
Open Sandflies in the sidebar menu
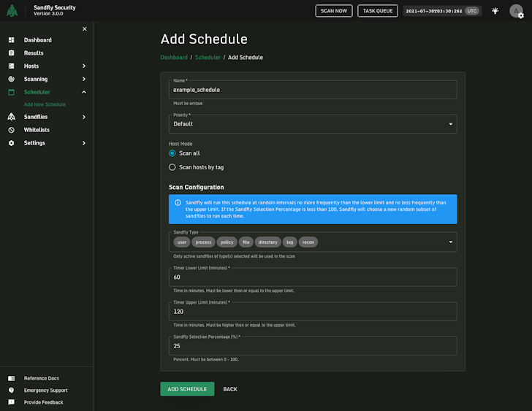[x=36, y=117]
